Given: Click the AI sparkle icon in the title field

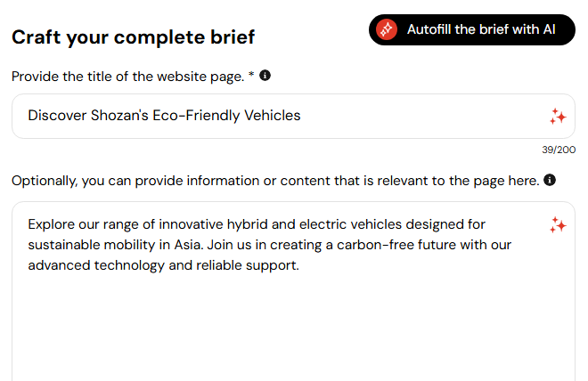Looking at the screenshot, I should [x=558, y=116].
